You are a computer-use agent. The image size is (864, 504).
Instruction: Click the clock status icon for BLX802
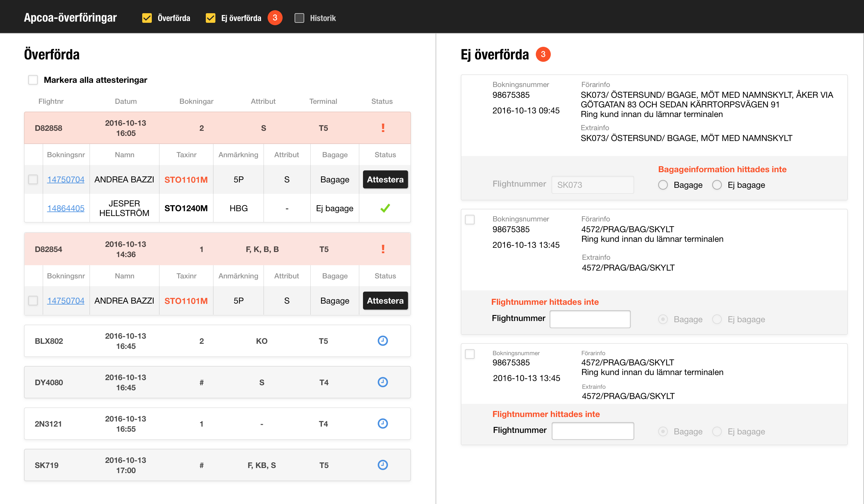coord(382,341)
